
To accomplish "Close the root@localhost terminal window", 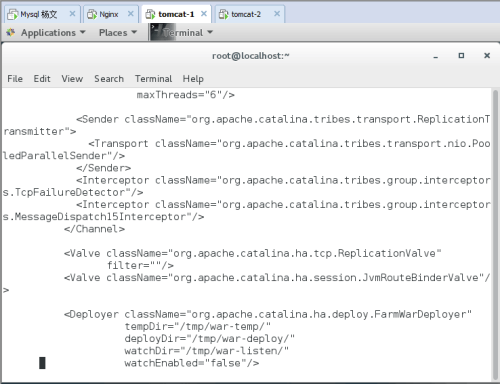I will 487,56.
